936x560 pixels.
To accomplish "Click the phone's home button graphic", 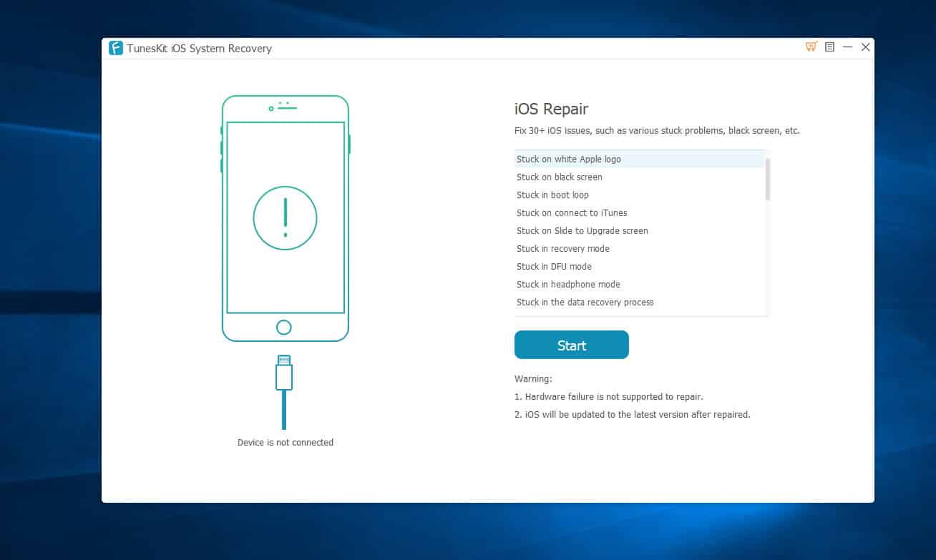I will (284, 328).
